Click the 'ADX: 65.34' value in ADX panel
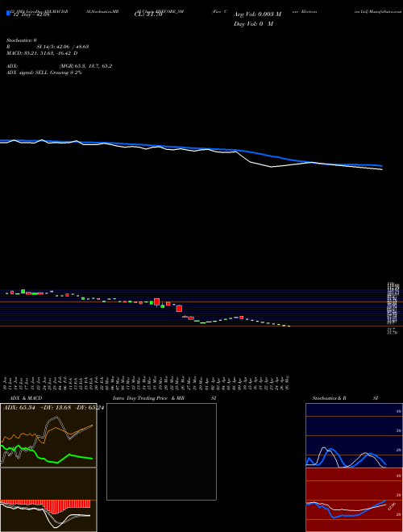 (x=19, y=407)
